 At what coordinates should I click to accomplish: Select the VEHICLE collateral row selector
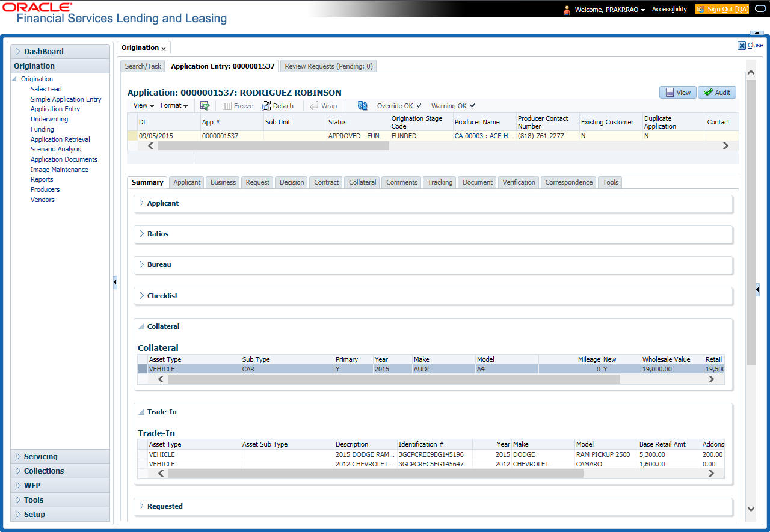point(143,369)
